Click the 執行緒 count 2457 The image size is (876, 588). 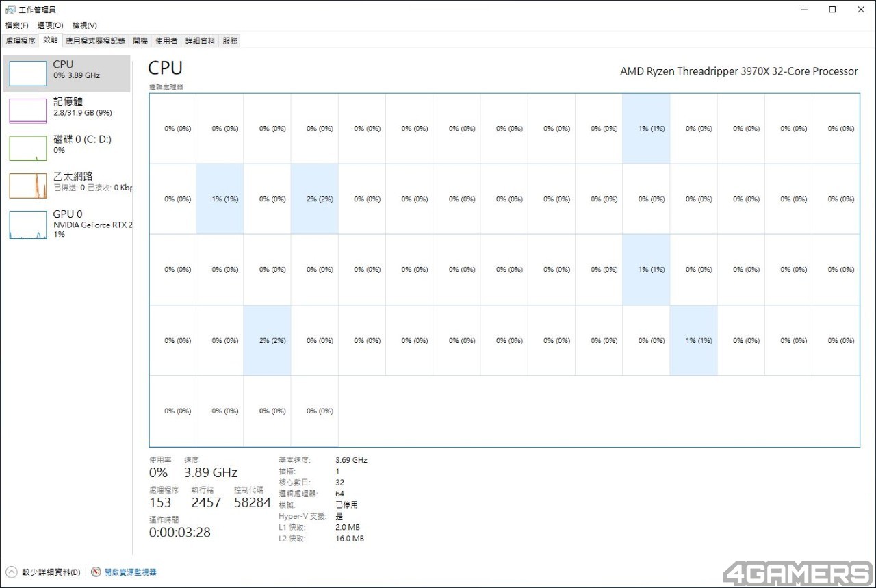click(x=206, y=502)
